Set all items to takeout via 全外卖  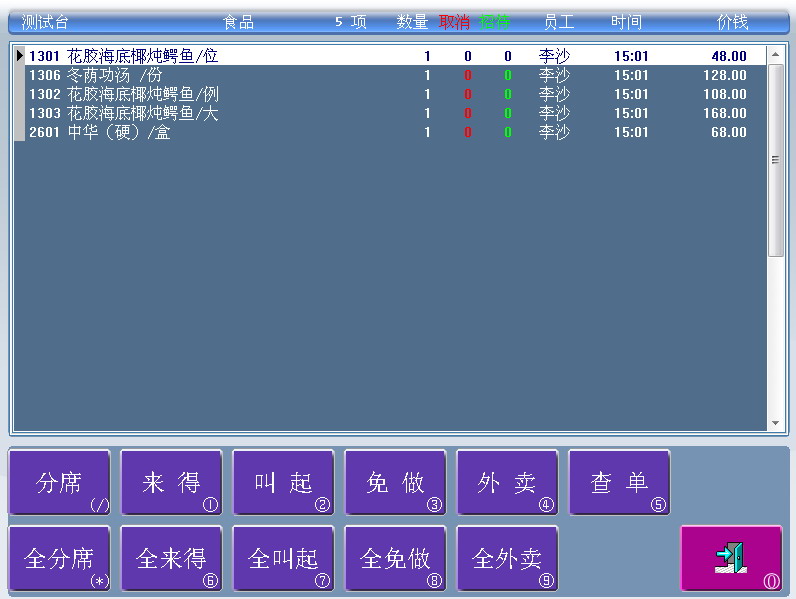[507, 558]
